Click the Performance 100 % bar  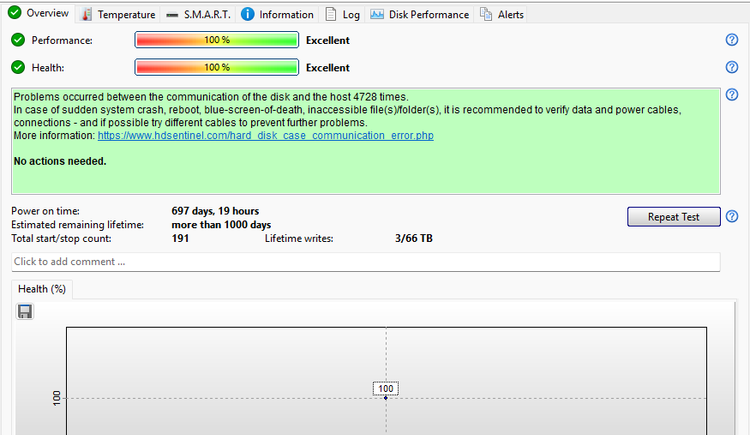[217, 40]
